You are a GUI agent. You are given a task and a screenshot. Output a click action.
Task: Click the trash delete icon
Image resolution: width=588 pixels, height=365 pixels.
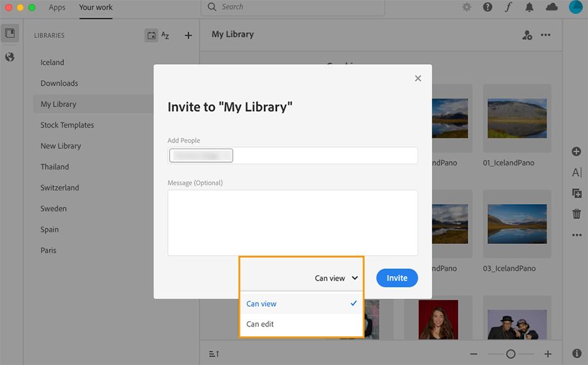(577, 214)
